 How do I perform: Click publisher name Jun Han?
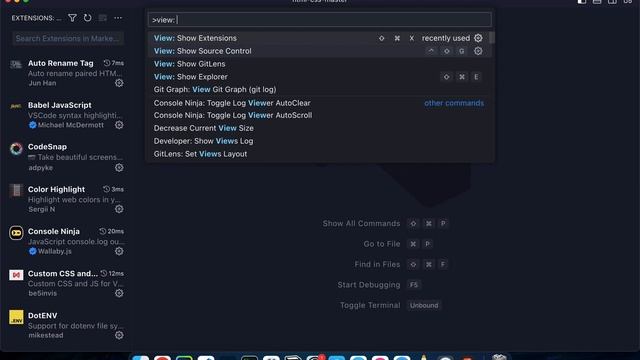pos(42,83)
